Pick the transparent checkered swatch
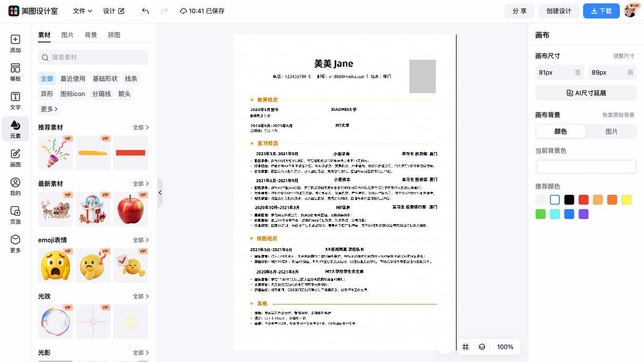Viewport: 644px width, 362px height. click(x=540, y=200)
